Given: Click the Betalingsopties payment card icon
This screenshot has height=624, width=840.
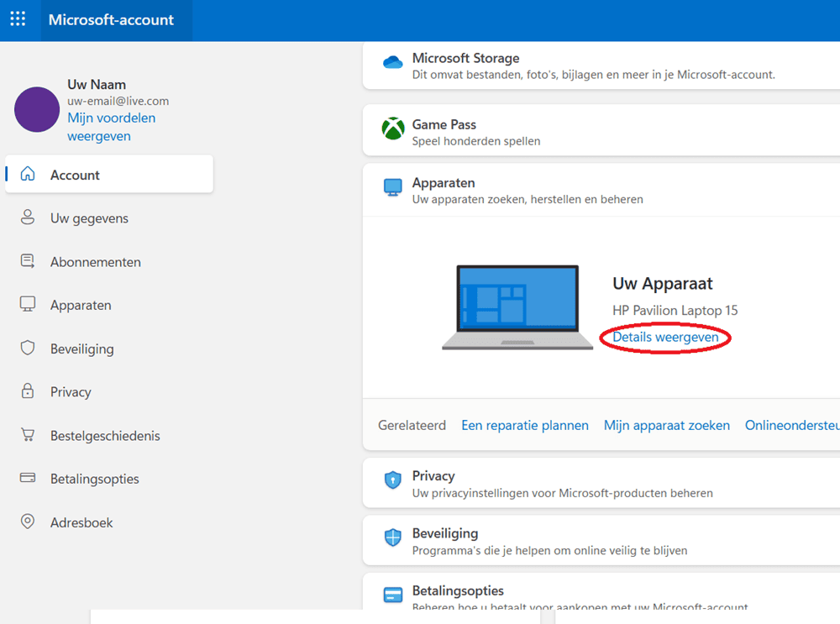Looking at the screenshot, I should pos(28,479).
